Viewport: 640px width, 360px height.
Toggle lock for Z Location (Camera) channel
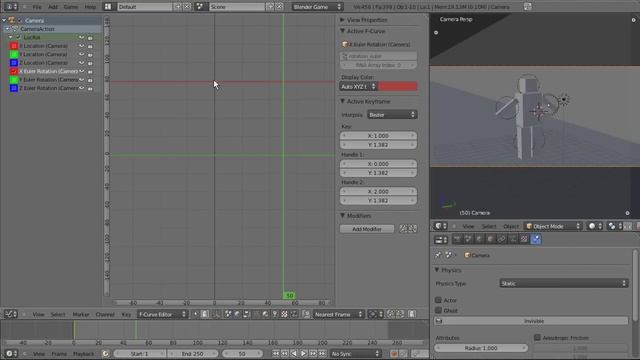point(90,63)
